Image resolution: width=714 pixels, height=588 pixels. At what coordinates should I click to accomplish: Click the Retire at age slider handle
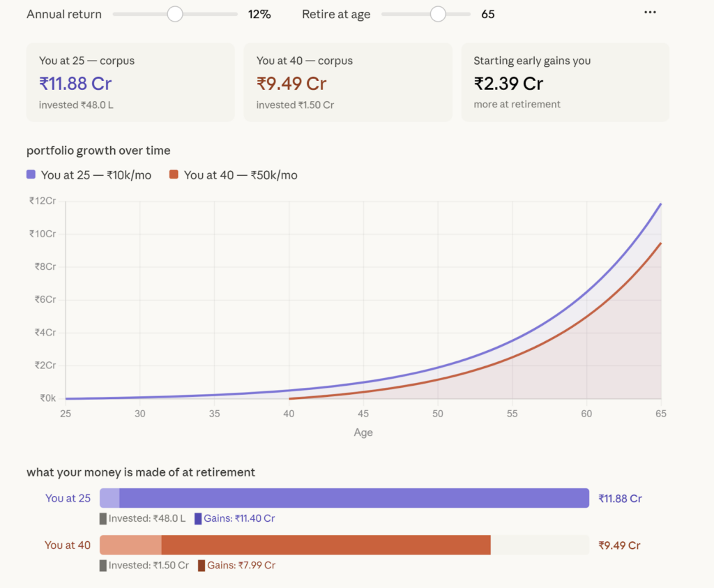tap(438, 14)
